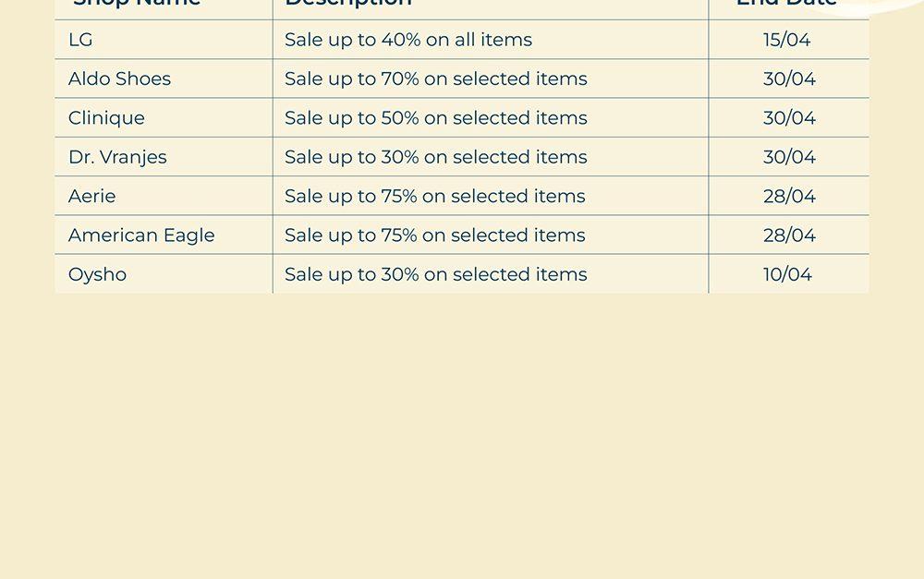This screenshot has width=924, height=579.
Task: Click the LG shop name cell
Action: click(x=80, y=40)
